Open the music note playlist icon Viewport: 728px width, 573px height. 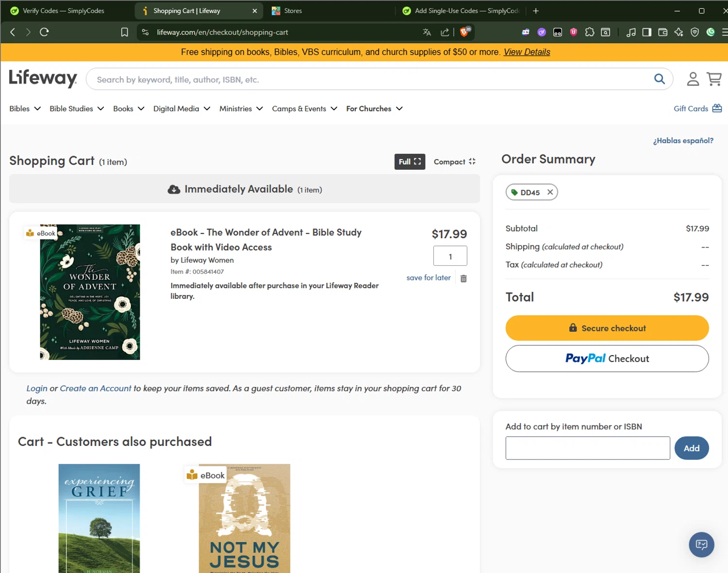point(631,32)
